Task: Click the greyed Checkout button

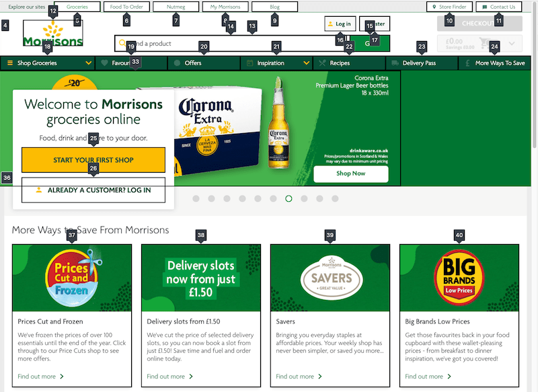Action: click(x=479, y=24)
